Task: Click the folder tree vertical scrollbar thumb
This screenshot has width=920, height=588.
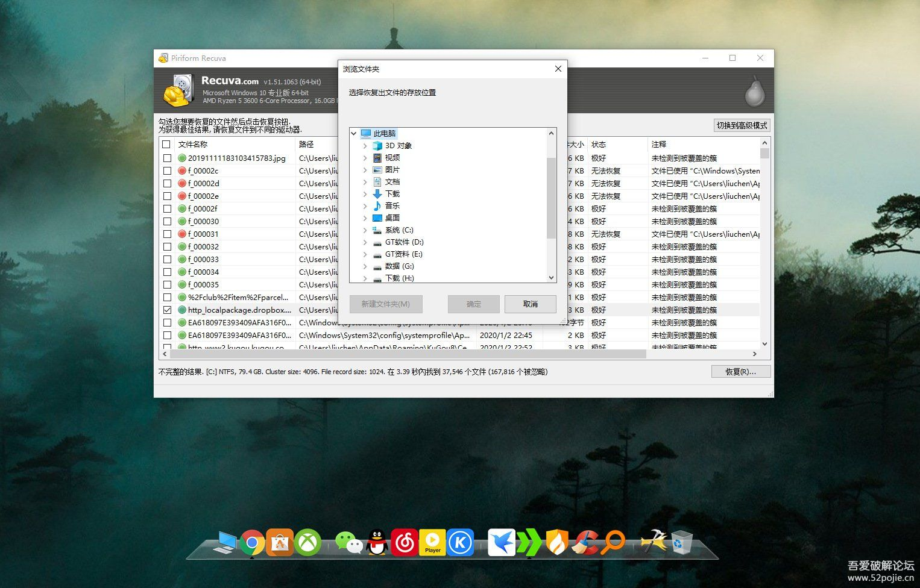Action: [550, 198]
